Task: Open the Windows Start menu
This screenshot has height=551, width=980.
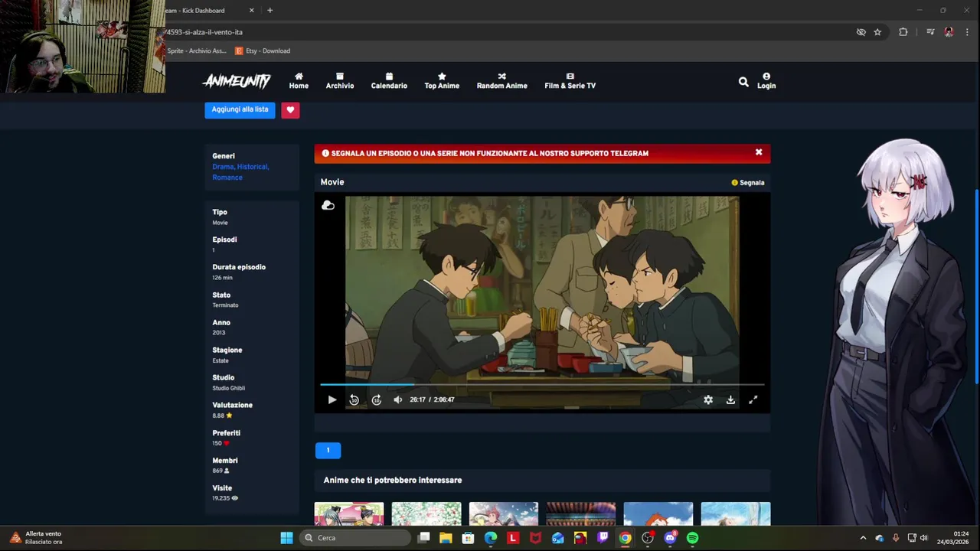Action: [286, 538]
